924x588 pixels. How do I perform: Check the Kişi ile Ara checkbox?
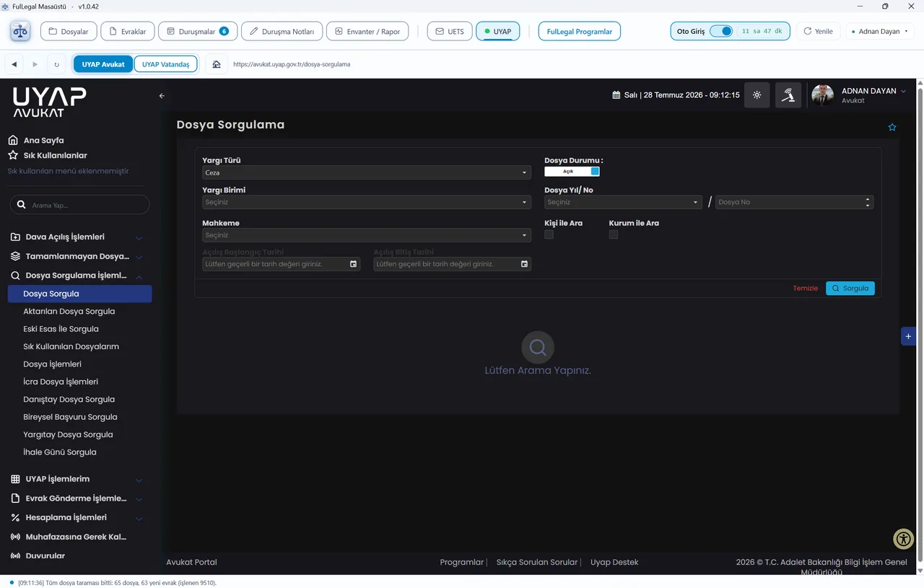[x=549, y=234]
